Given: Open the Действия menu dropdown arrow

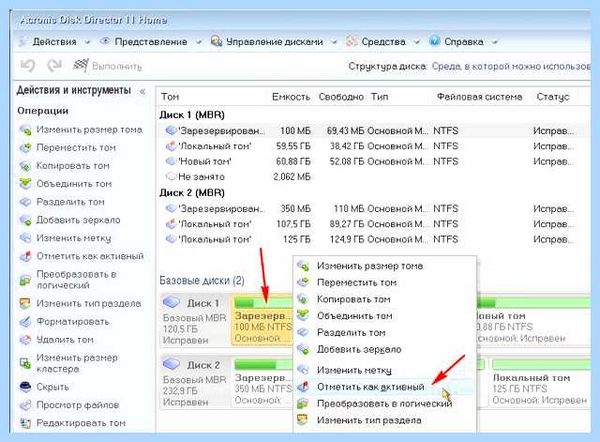Looking at the screenshot, I should point(88,42).
